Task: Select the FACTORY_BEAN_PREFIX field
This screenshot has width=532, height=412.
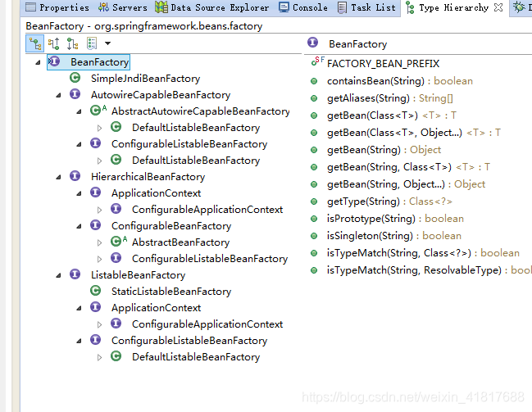Action: coord(383,64)
